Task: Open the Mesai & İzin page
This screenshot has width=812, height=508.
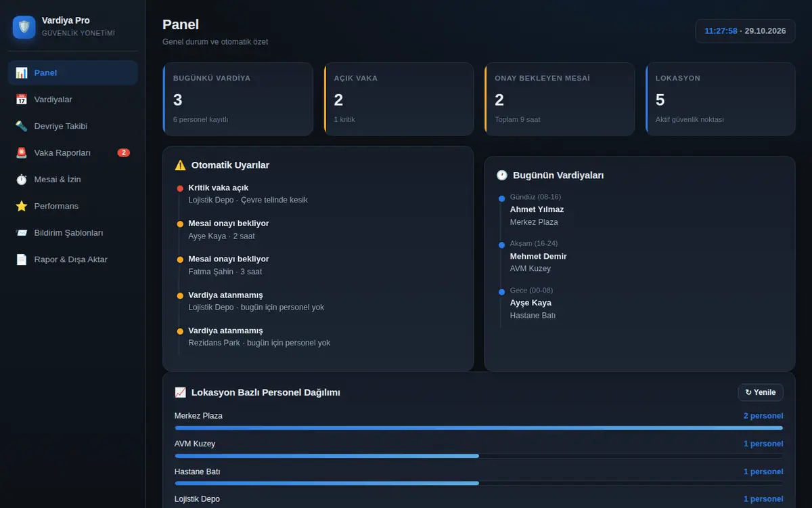Action: pos(73,179)
